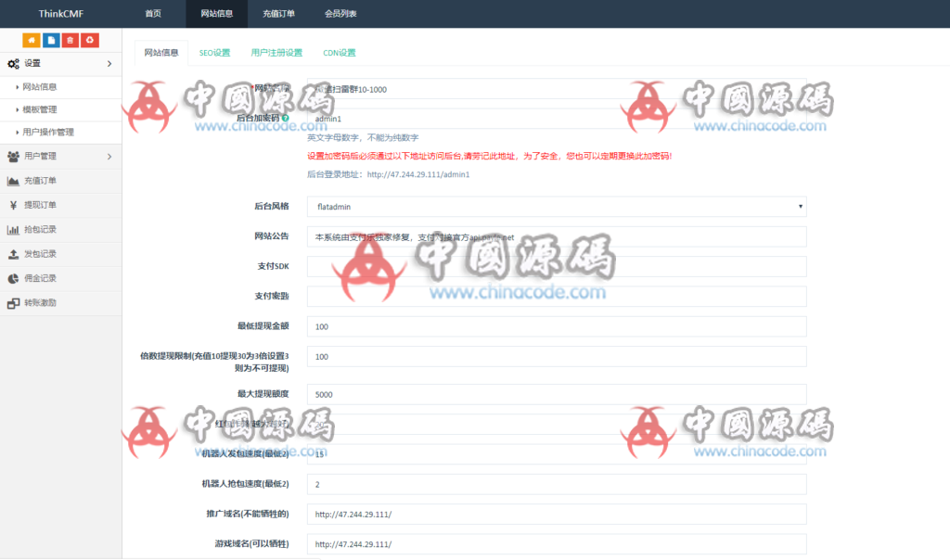This screenshot has width=950, height=560.
Task: Click the 英文字母数字,不能为纯数字 hint text
Action: click(x=363, y=137)
